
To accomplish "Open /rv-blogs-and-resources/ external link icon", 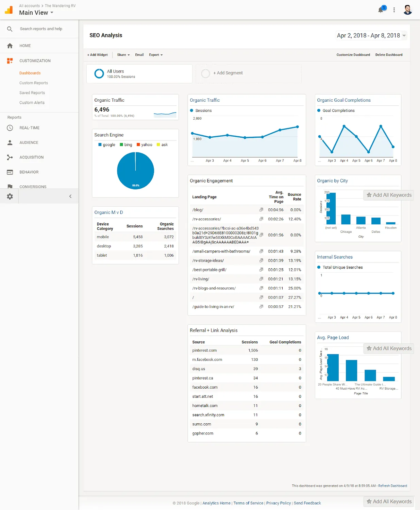I will 261,288.
